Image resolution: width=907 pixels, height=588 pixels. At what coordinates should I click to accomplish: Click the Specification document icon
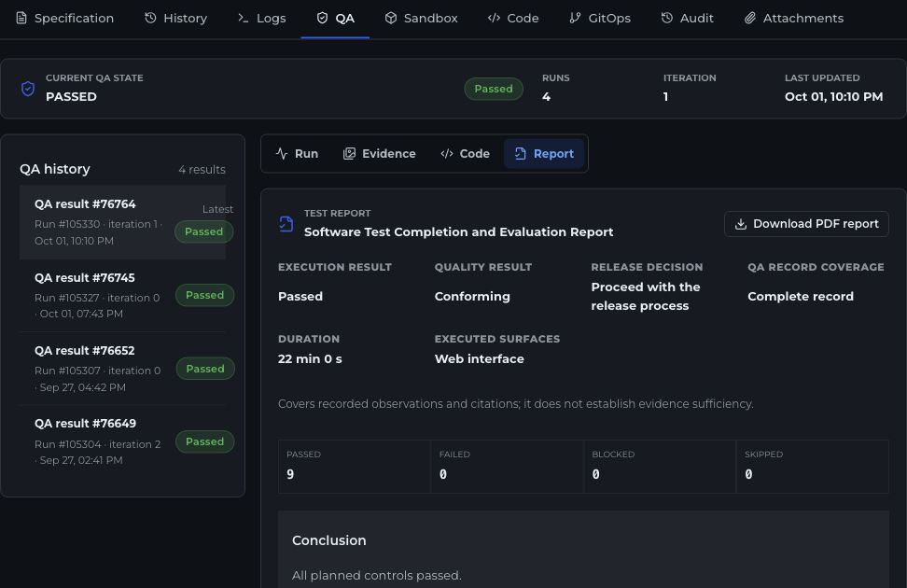21,18
